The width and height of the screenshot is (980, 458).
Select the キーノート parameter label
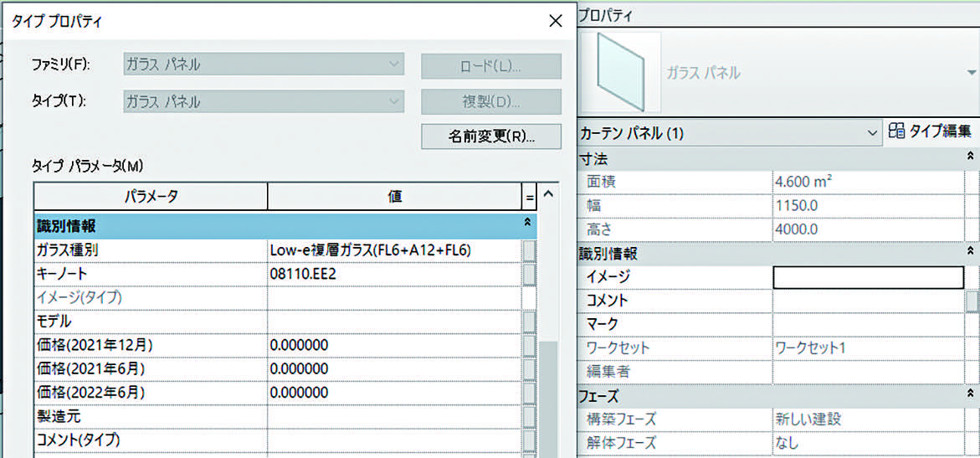point(63,274)
